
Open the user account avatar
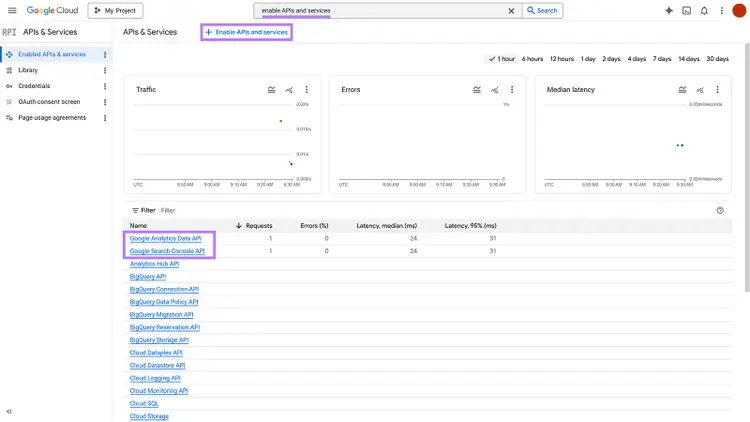click(x=739, y=11)
